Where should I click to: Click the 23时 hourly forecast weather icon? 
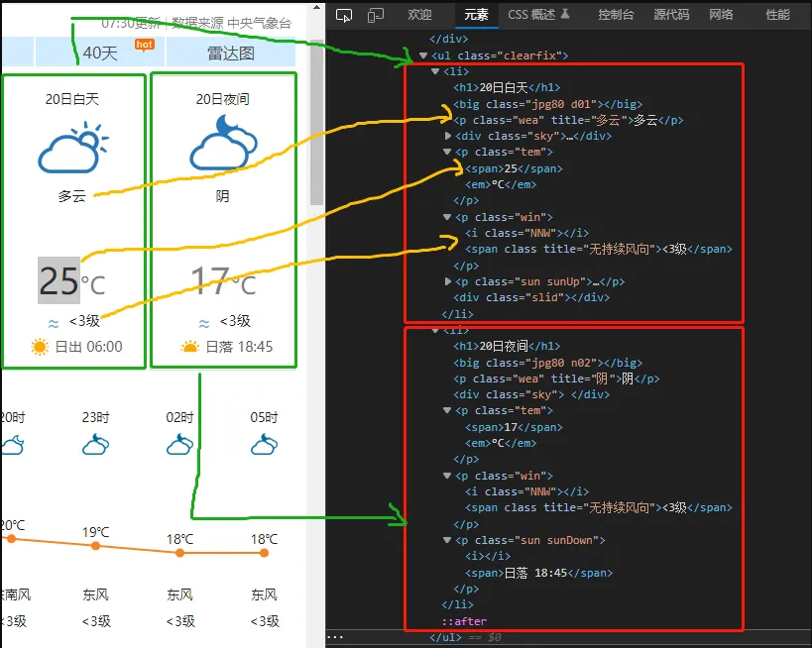(x=96, y=445)
